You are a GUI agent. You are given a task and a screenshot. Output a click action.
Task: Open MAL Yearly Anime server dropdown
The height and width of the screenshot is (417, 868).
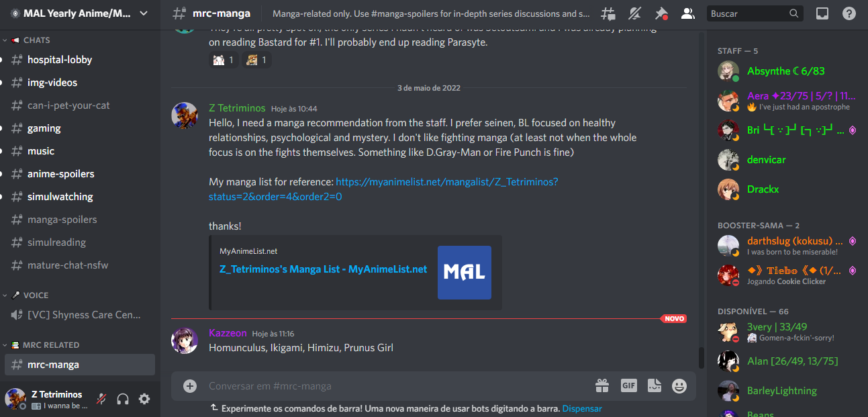tap(80, 13)
